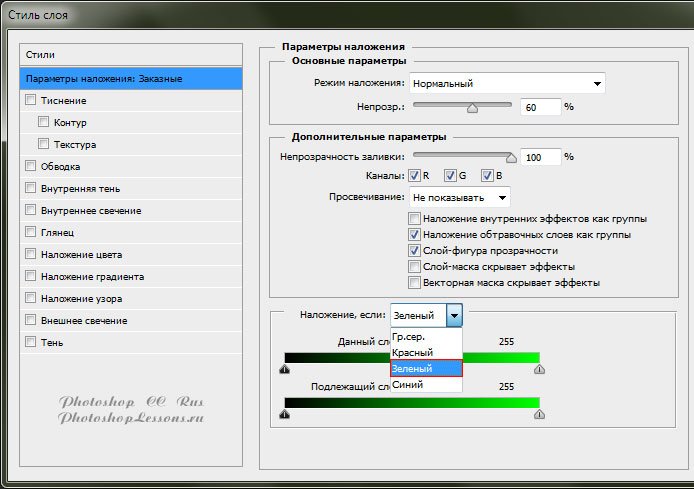Image resolution: width=694 pixels, height=489 pixels.
Task: Toggle the B channel checkbox
Action: 487,177
